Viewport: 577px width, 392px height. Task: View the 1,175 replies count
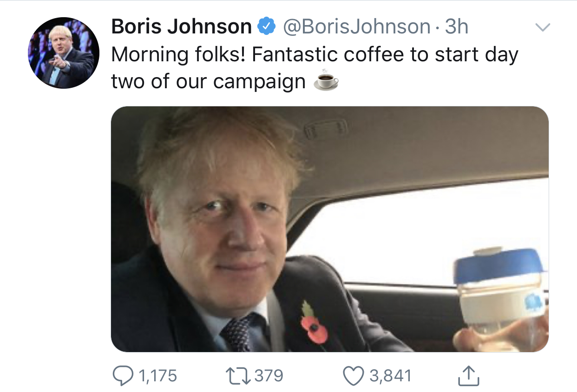tap(158, 376)
